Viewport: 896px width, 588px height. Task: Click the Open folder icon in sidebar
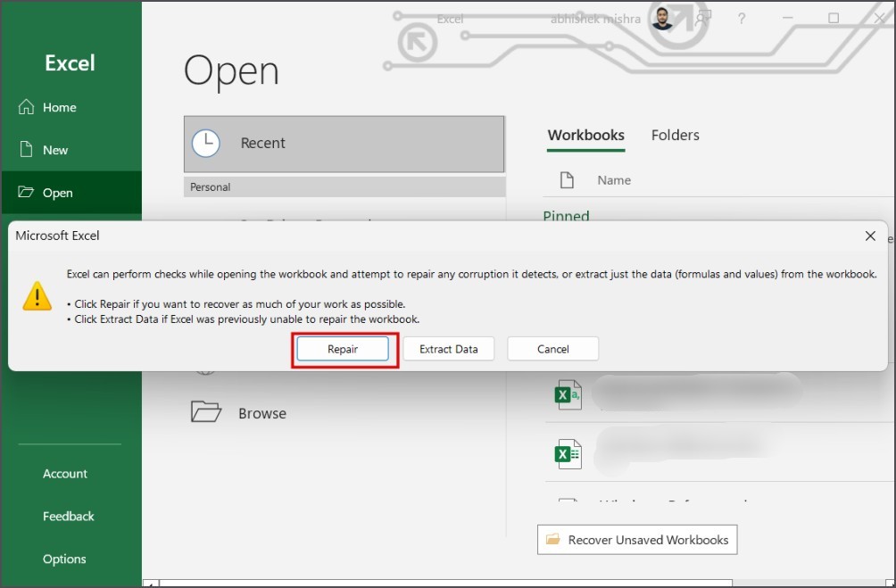pos(26,192)
